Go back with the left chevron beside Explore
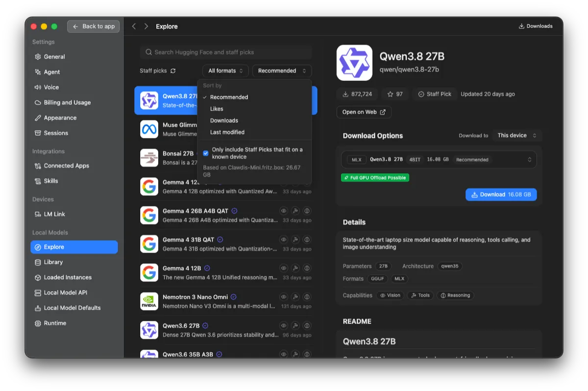 pyautogui.click(x=134, y=26)
